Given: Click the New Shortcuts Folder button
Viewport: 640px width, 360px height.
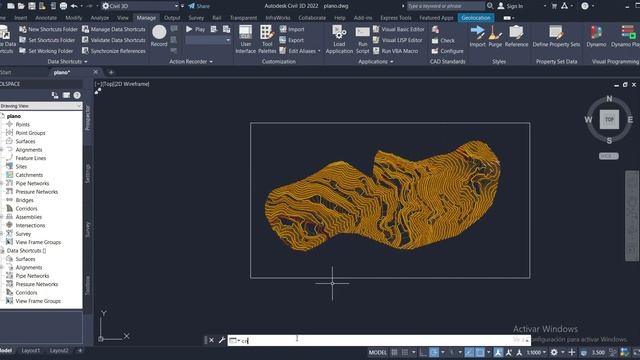Looking at the screenshot, I should tap(48, 29).
